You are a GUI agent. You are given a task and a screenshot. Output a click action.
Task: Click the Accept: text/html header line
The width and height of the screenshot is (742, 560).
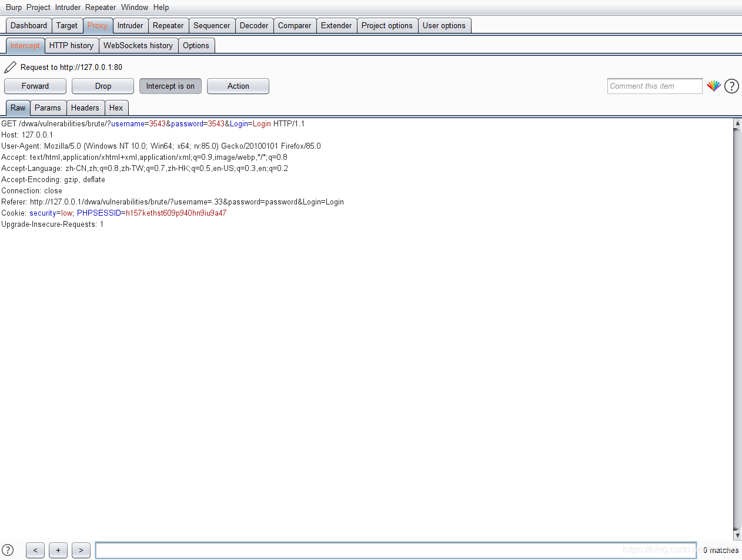[144, 157]
